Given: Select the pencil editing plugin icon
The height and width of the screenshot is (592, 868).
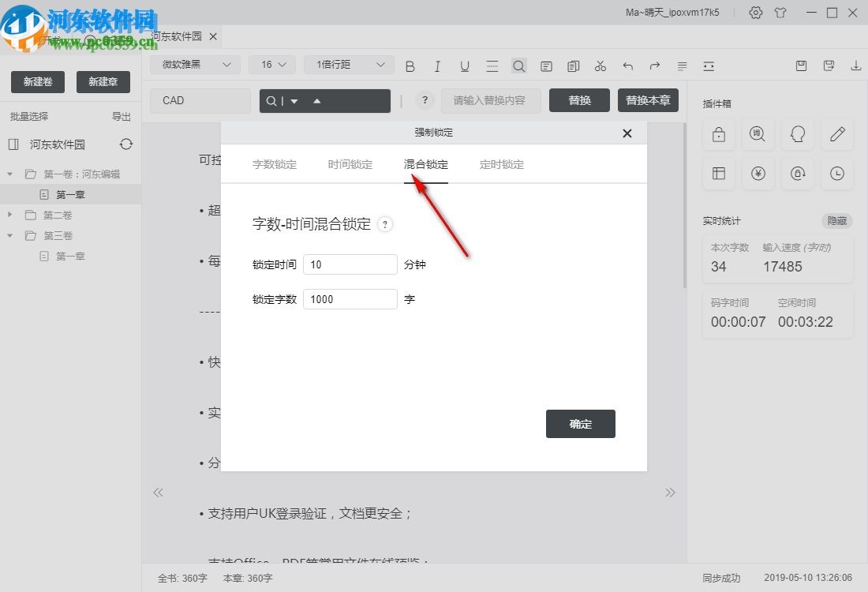Looking at the screenshot, I should (836, 134).
